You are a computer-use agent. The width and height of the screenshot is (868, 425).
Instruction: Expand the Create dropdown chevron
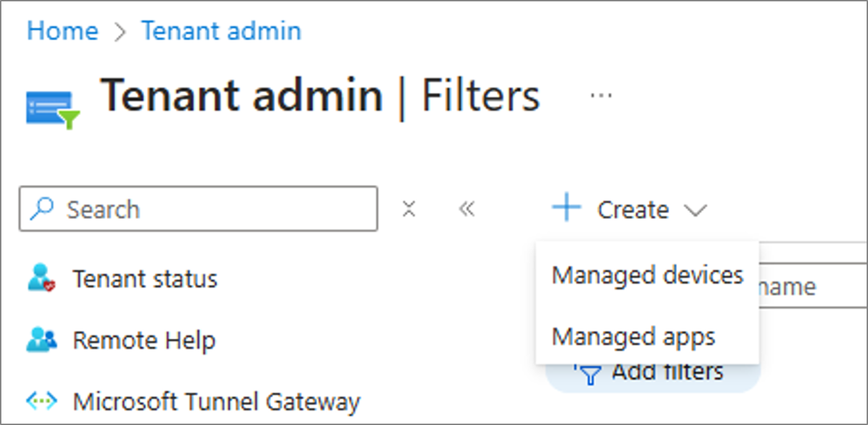[x=695, y=210]
